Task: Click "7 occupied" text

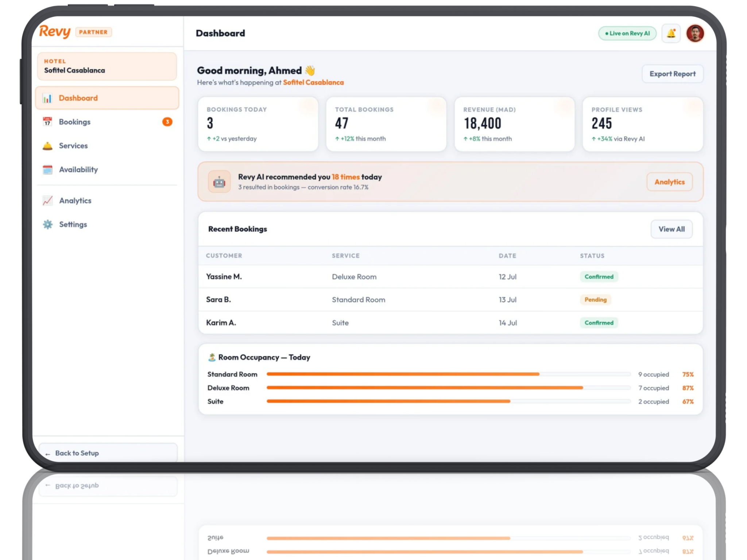Action: pos(654,388)
